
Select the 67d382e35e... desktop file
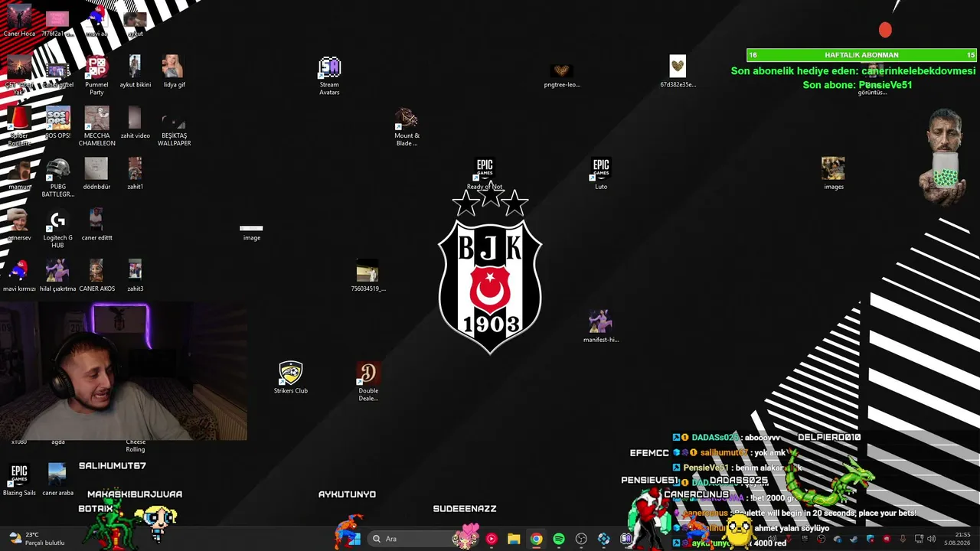tap(678, 72)
